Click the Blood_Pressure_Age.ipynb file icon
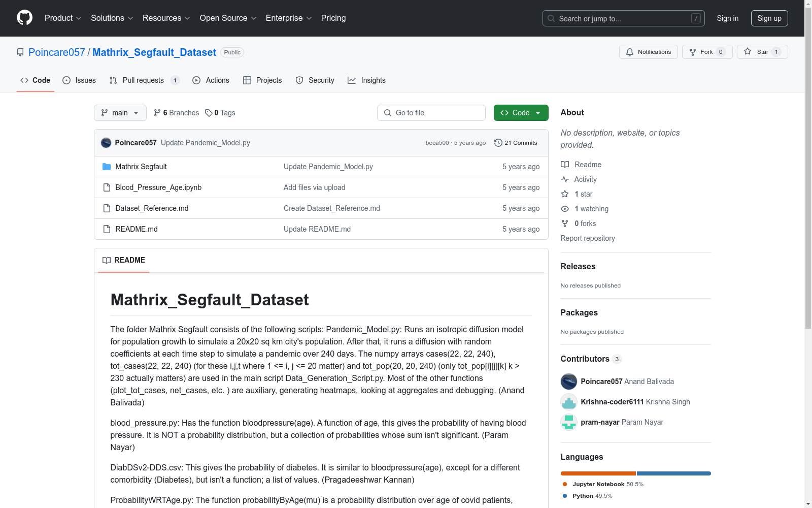This screenshot has width=812, height=508. click(x=107, y=187)
